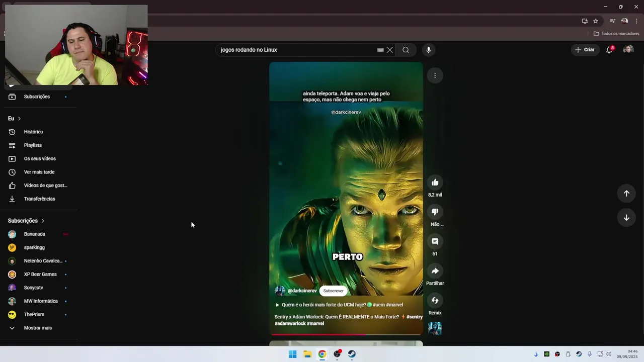Start voice search with microphone
This screenshot has width=644, height=362.
click(429, 50)
